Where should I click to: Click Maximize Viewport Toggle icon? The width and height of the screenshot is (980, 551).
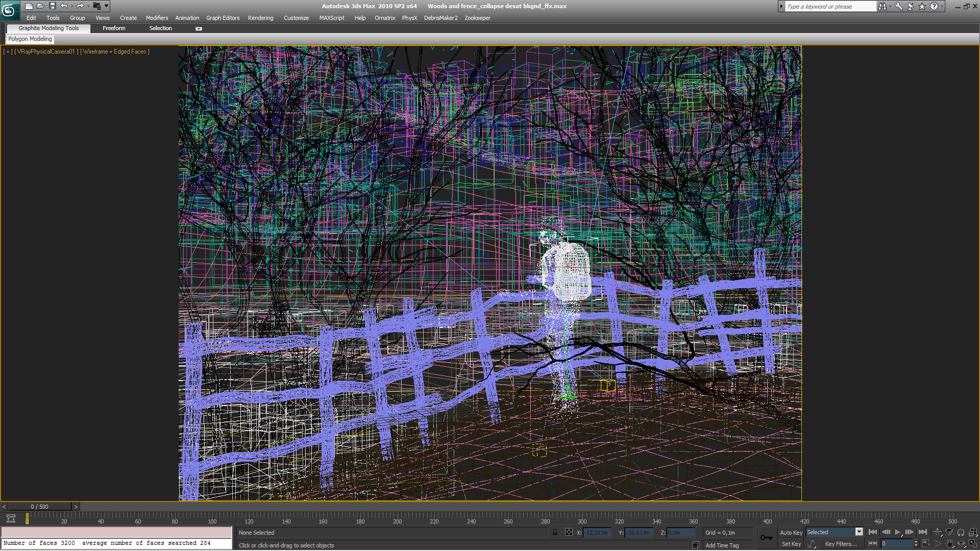click(973, 544)
